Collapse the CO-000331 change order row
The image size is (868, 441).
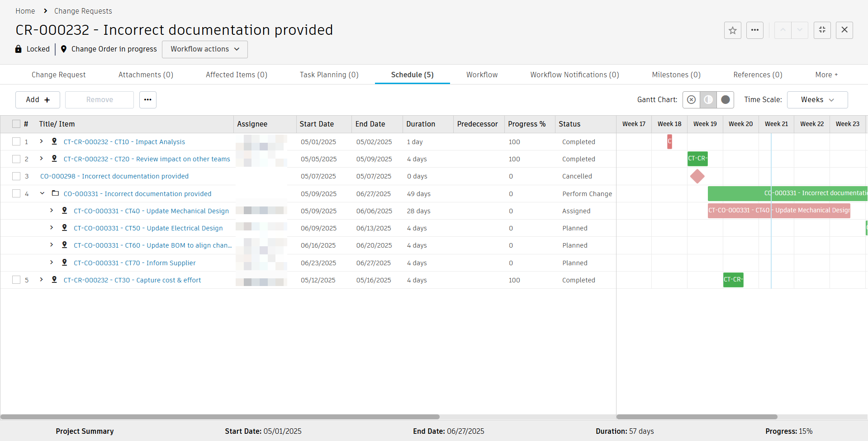click(x=42, y=193)
